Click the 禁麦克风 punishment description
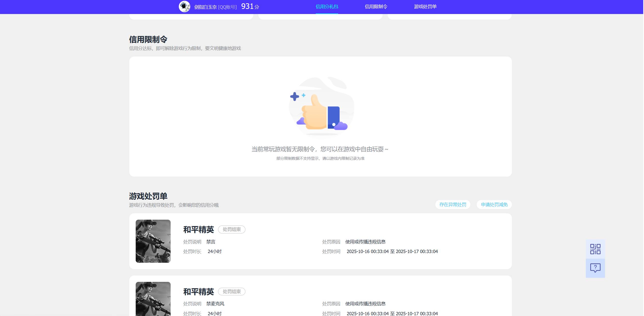 [215, 304]
